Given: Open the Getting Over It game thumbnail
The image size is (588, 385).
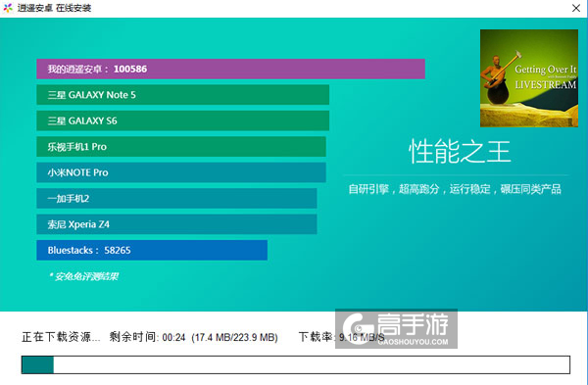Looking at the screenshot, I should coord(529,78).
